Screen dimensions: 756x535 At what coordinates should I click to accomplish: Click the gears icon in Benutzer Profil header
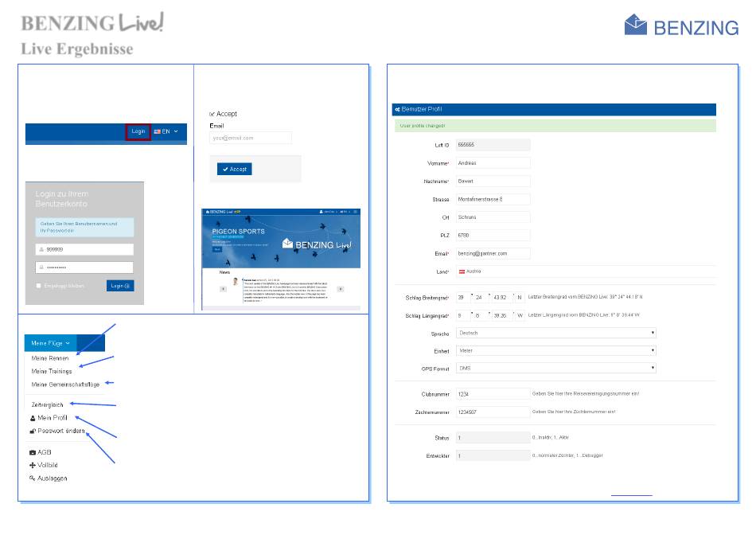tap(397, 110)
